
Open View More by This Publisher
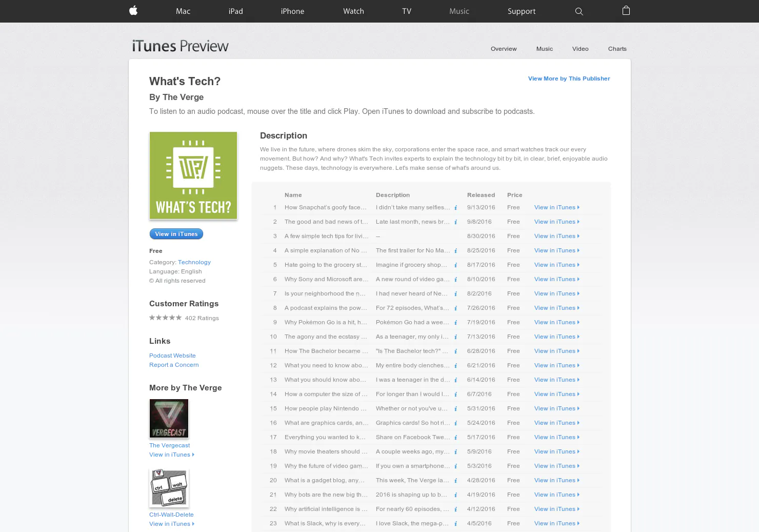(569, 78)
